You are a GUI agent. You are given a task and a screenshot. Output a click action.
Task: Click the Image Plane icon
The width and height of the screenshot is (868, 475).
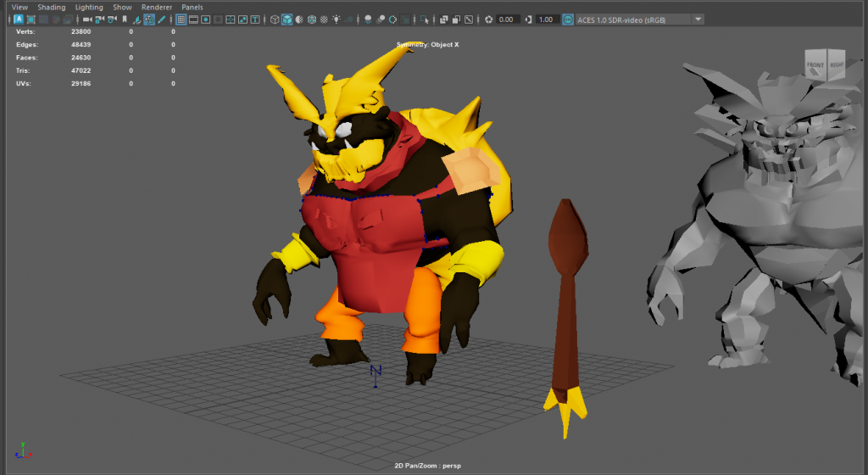coord(136,20)
